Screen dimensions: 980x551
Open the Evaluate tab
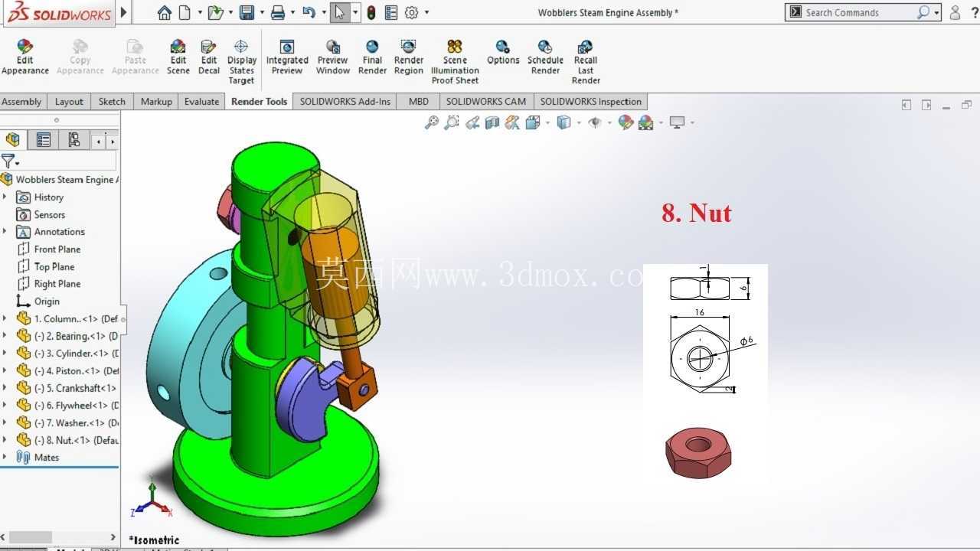click(x=201, y=102)
